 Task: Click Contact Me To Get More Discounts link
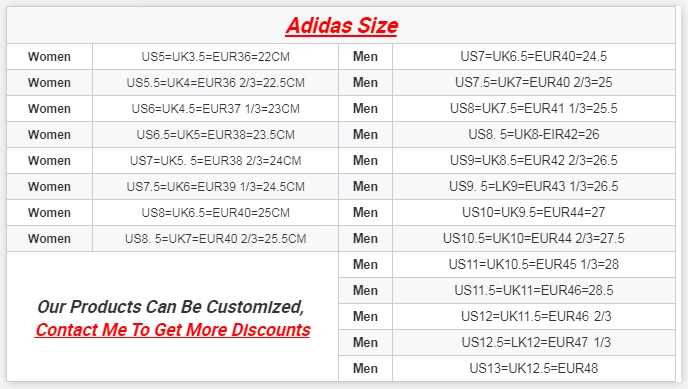click(173, 330)
